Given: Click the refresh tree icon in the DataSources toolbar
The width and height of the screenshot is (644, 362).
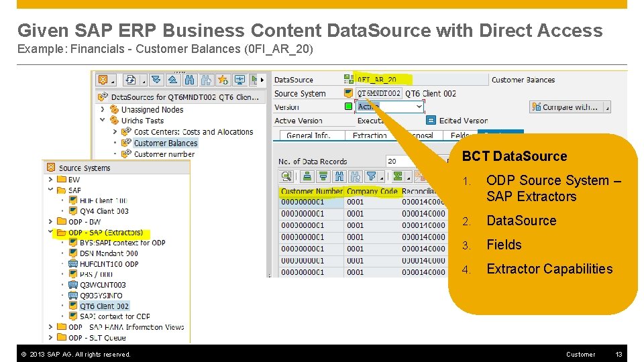Looking at the screenshot, I should [131, 80].
